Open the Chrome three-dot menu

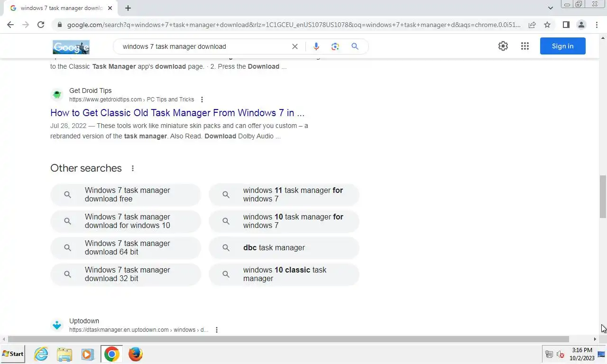tap(597, 25)
